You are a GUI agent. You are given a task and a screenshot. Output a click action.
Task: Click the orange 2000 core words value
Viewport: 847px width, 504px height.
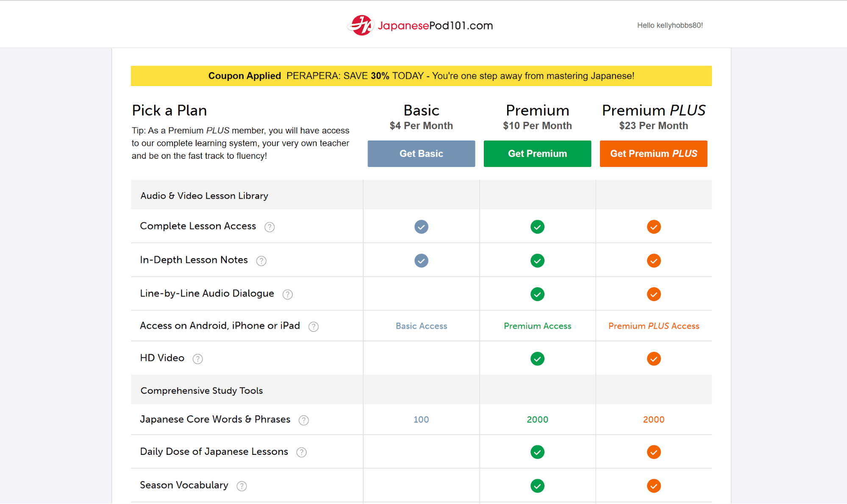pos(654,420)
